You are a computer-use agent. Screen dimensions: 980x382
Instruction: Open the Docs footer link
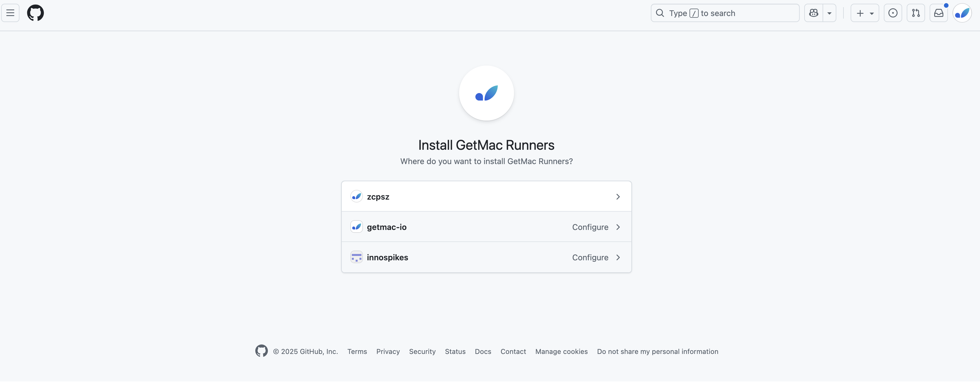483,351
